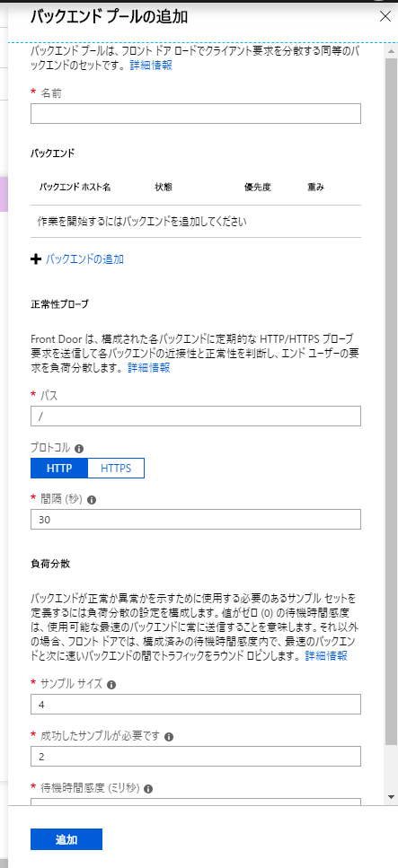Click the サンプル サイズ field showing 4
This screenshot has height=868, width=398.
coord(196,704)
